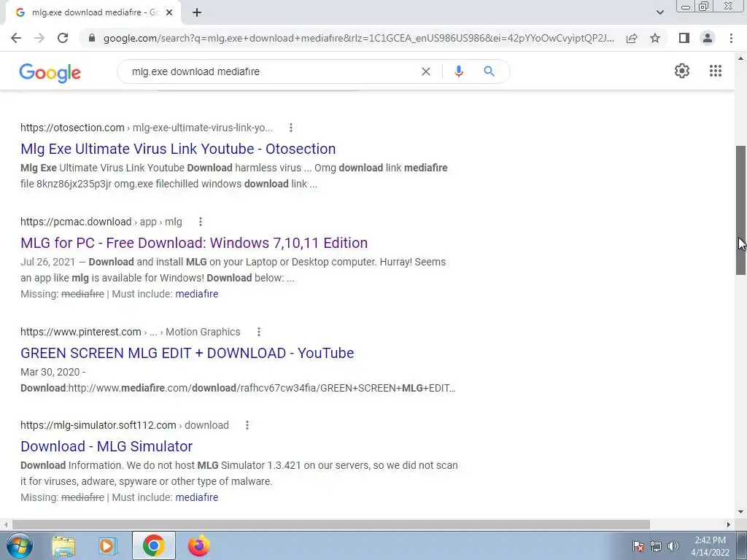This screenshot has width=747, height=560.
Task: Open the Chrome side panel
Action: click(684, 38)
